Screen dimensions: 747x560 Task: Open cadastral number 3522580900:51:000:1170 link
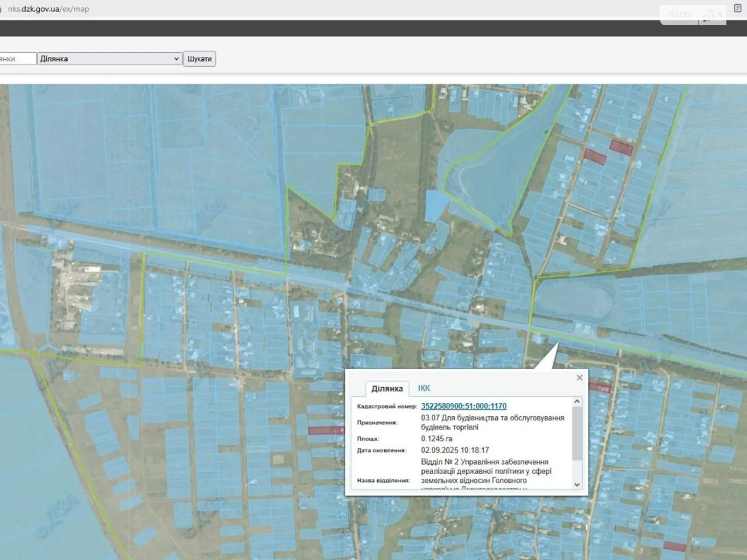pos(463,406)
